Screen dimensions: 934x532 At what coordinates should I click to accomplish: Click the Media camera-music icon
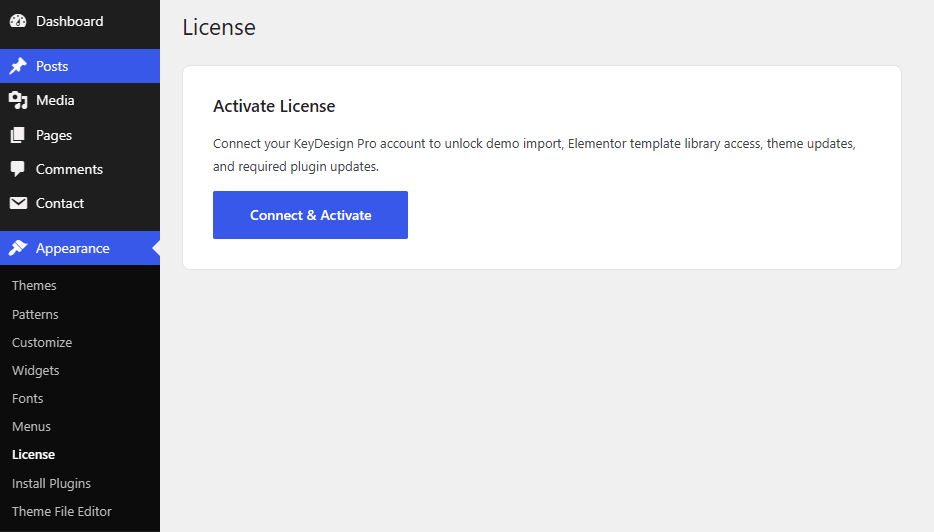[x=18, y=100]
